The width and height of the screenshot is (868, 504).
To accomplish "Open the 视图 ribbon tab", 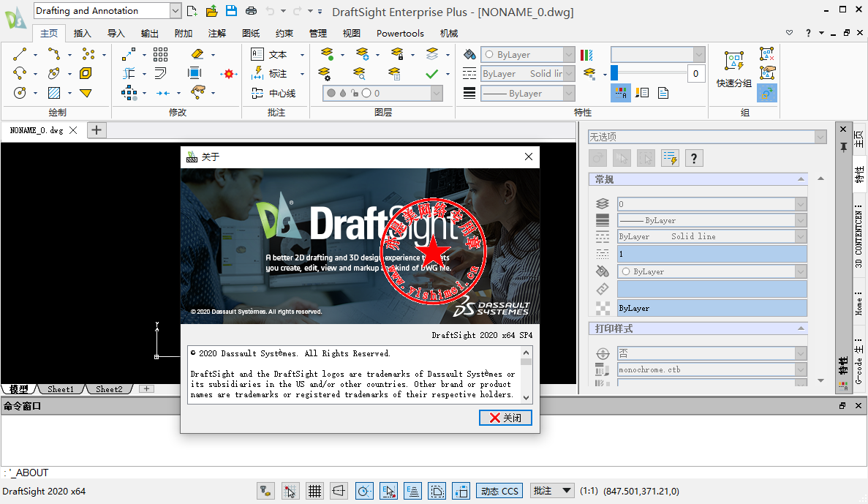I will [x=352, y=33].
